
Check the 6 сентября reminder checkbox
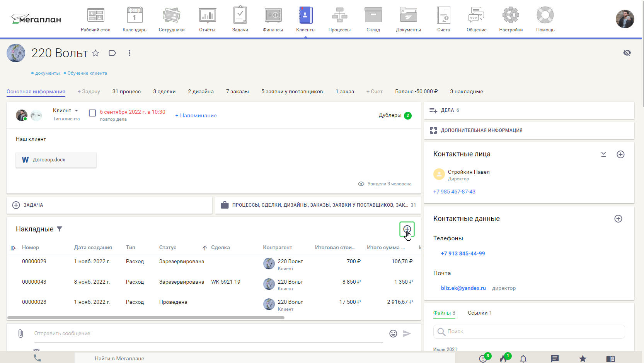[92, 113]
